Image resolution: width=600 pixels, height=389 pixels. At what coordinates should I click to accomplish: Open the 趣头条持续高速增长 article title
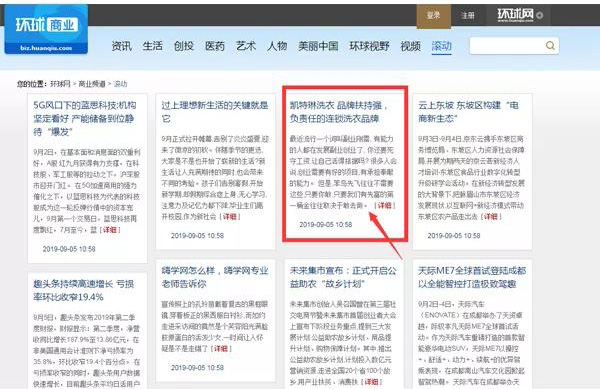click(83, 290)
